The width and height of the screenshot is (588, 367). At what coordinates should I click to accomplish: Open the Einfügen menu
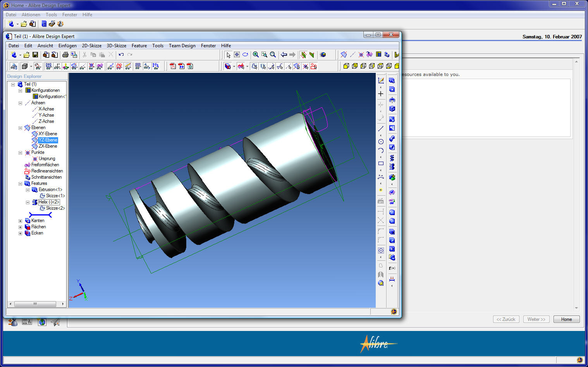67,46
